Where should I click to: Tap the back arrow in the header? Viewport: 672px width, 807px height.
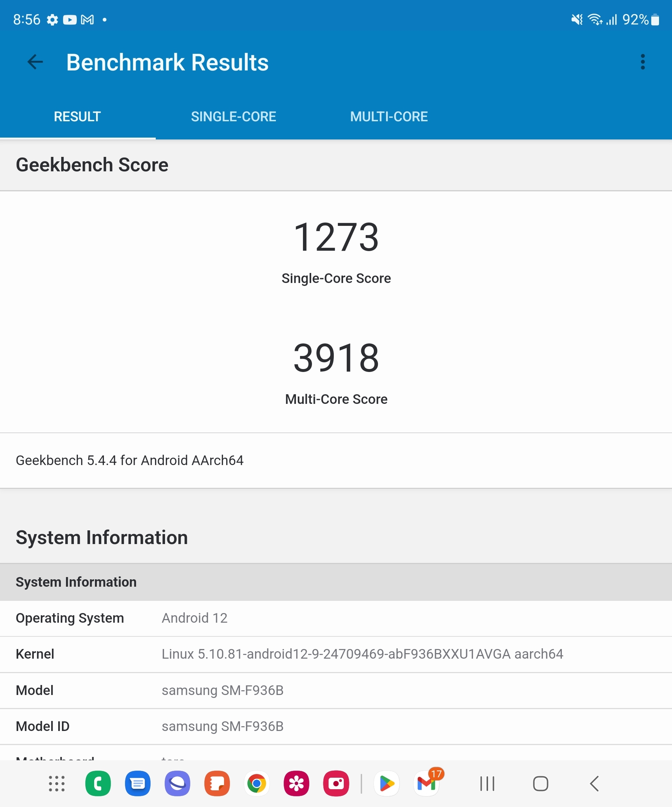tap(35, 62)
